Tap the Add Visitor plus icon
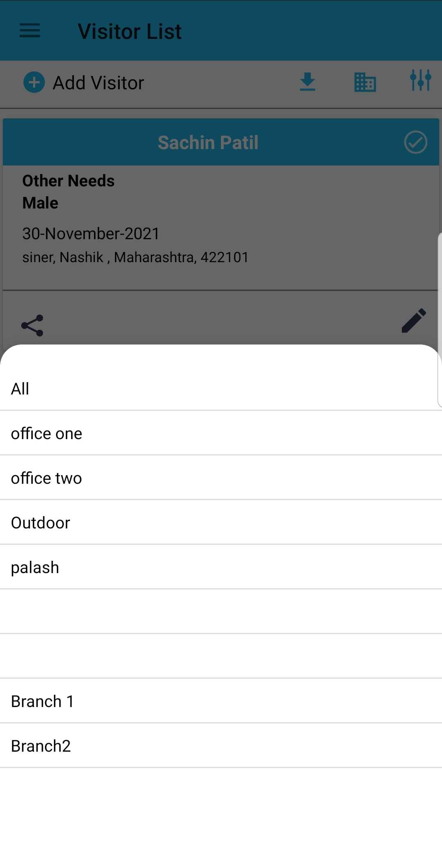This screenshot has width=442, height=868. pos(34,83)
